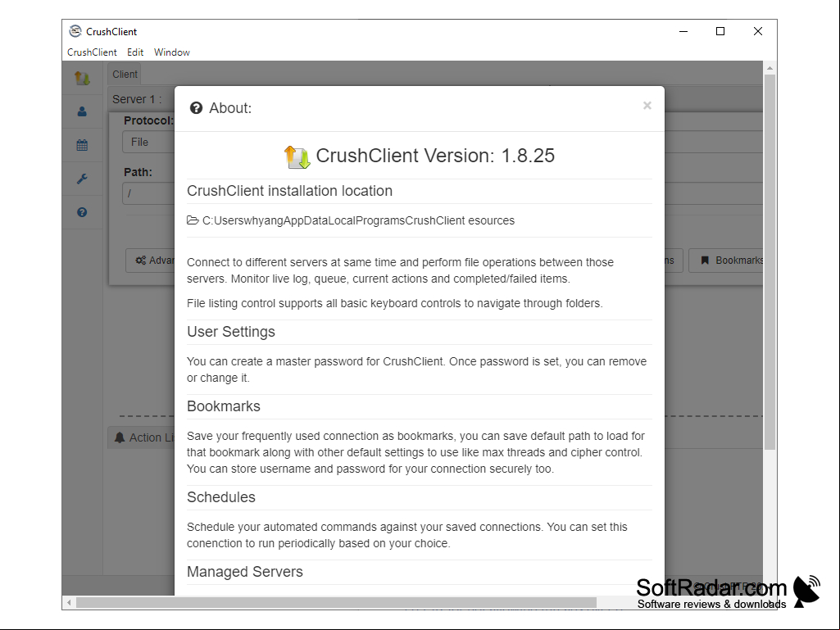This screenshot has height=630, width=840.
Task: Open the Edit menu
Action: (135, 52)
